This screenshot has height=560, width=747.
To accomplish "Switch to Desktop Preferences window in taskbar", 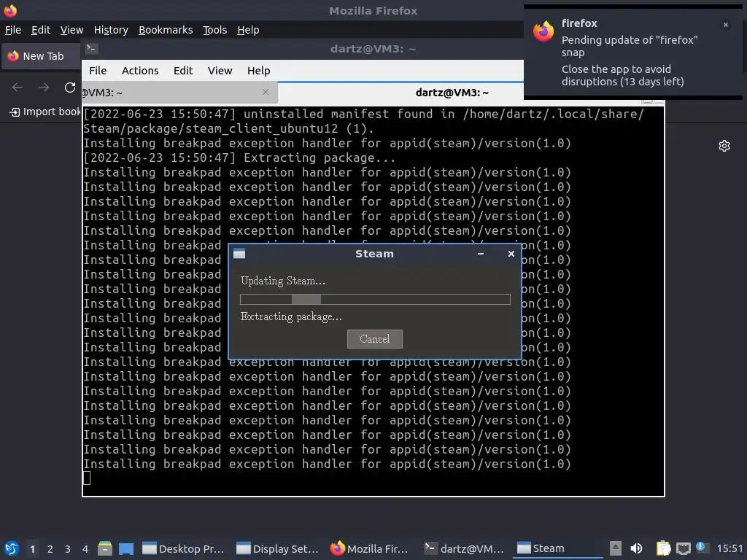I will tap(183, 548).
